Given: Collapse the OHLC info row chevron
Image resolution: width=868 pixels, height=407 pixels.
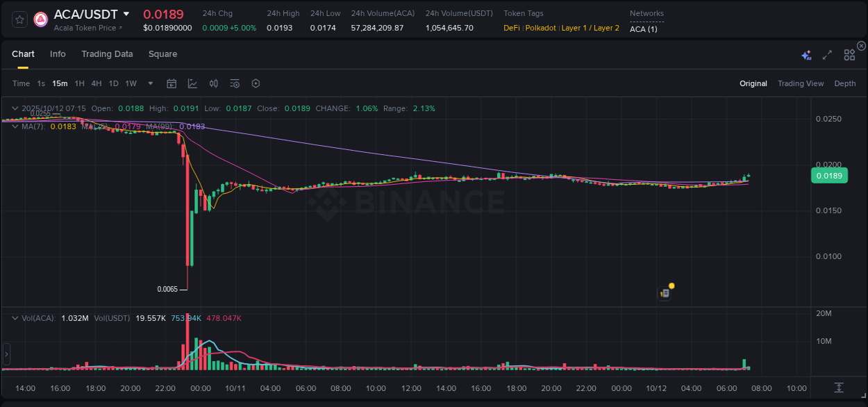Looking at the screenshot, I should point(15,108).
